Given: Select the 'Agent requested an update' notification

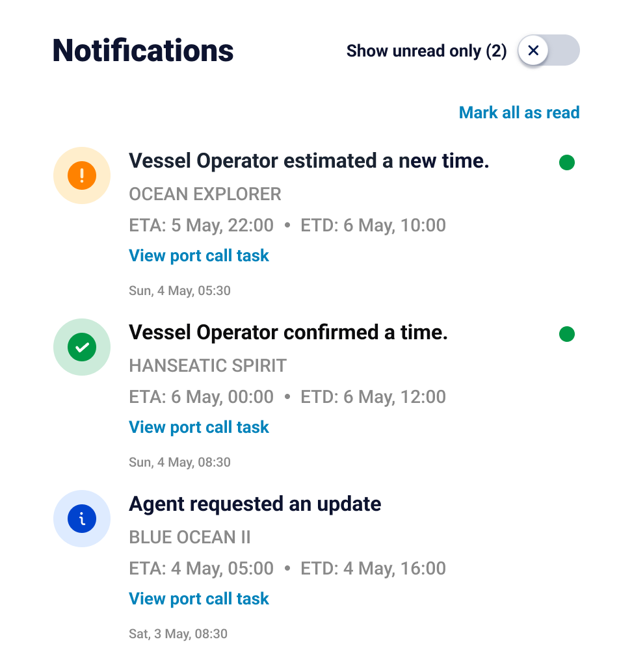Looking at the screenshot, I should pos(255,504).
